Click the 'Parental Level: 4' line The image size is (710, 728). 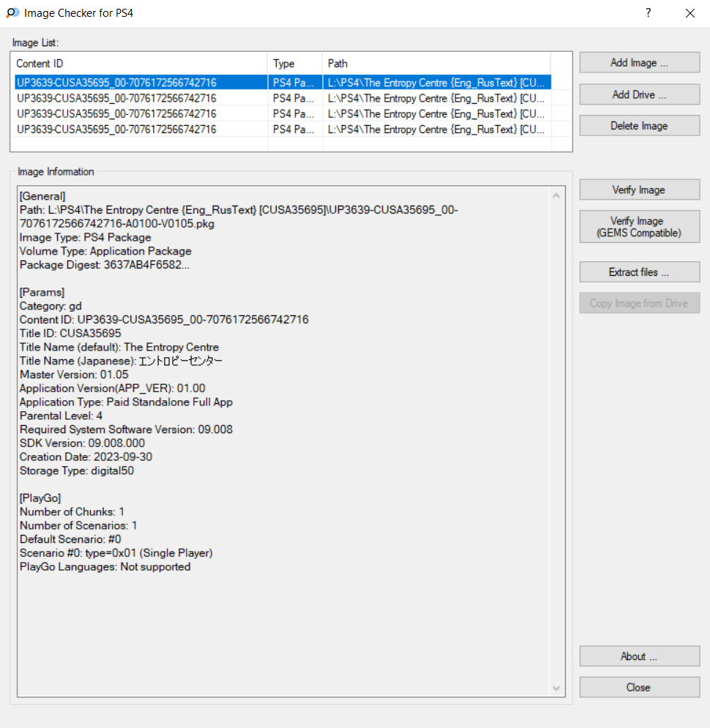[x=61, y=416]
